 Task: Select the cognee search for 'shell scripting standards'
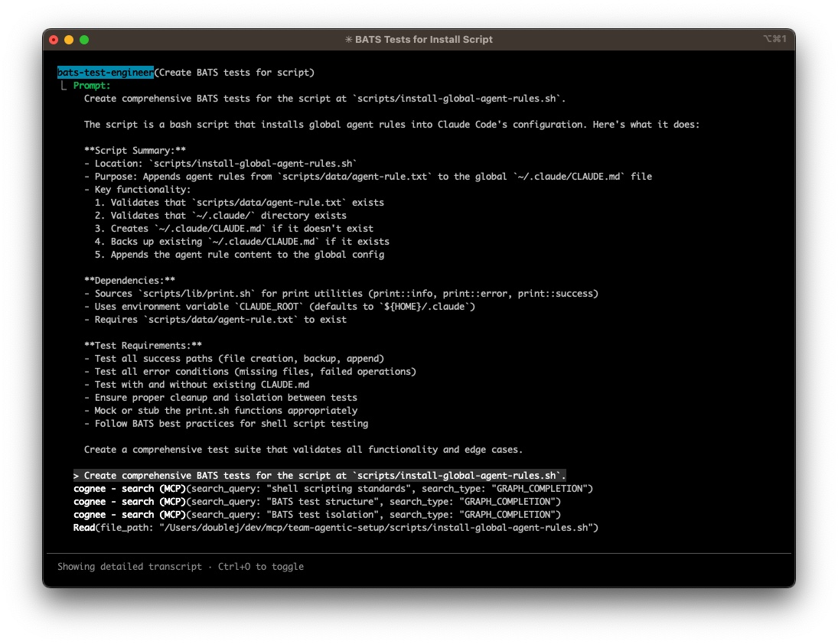[x=333, y=489]
